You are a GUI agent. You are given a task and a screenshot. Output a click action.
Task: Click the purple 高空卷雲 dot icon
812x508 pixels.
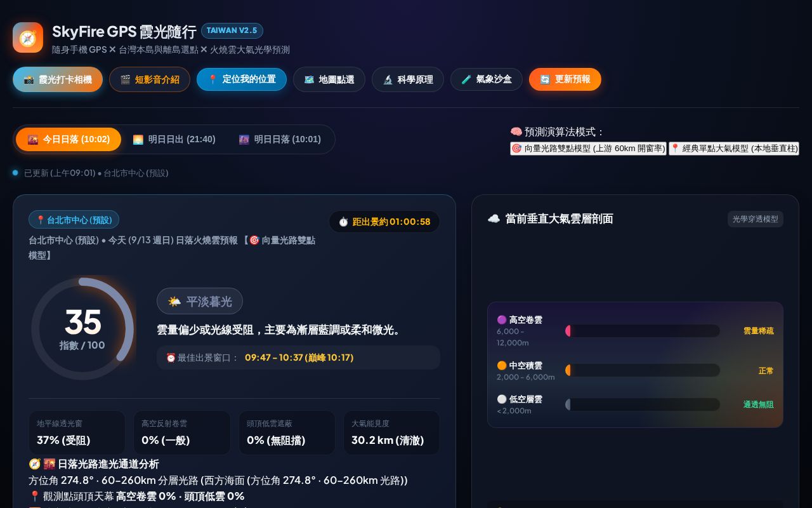502,320
